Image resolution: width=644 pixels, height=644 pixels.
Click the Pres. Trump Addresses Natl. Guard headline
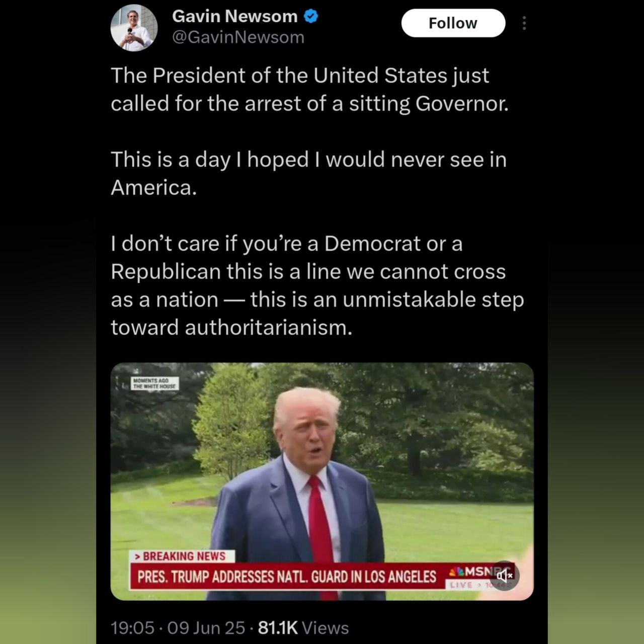coord(287,577)
